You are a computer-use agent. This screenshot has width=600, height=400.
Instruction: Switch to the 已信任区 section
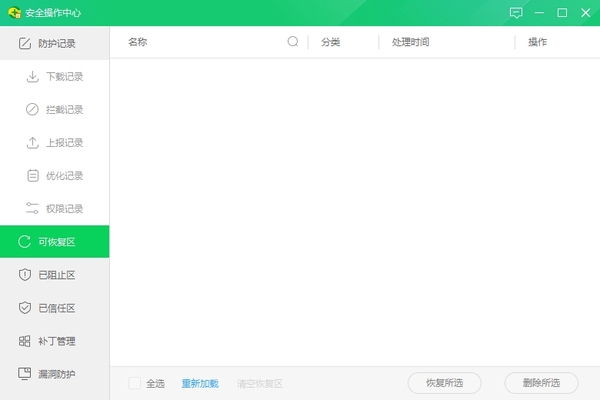click(55, 308)
